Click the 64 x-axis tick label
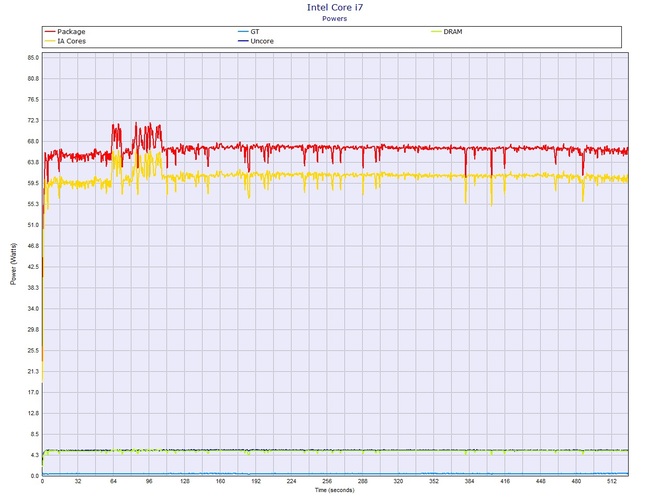670x502 pixels. [113, 481]
